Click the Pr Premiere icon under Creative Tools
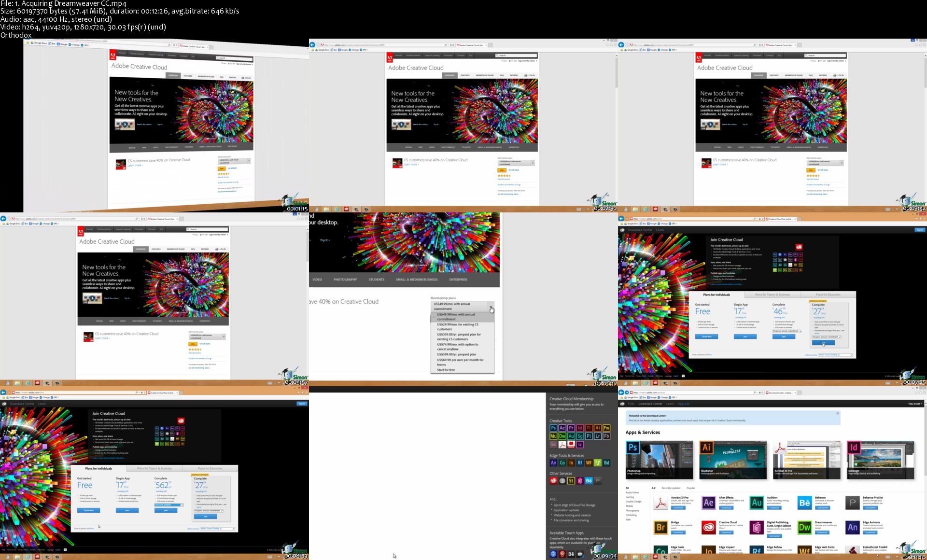The height and width of the screenshot is (560, 927). (571, 428)
